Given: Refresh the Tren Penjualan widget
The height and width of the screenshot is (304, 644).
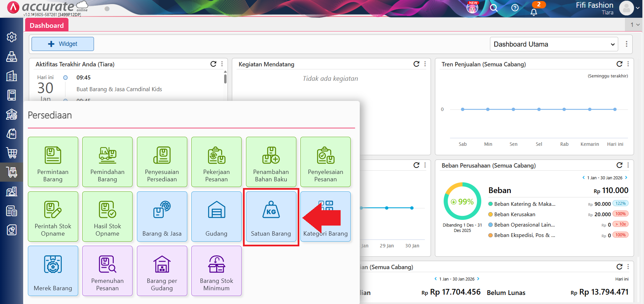Looking at the screenshot, I should [x=619, y=64].
